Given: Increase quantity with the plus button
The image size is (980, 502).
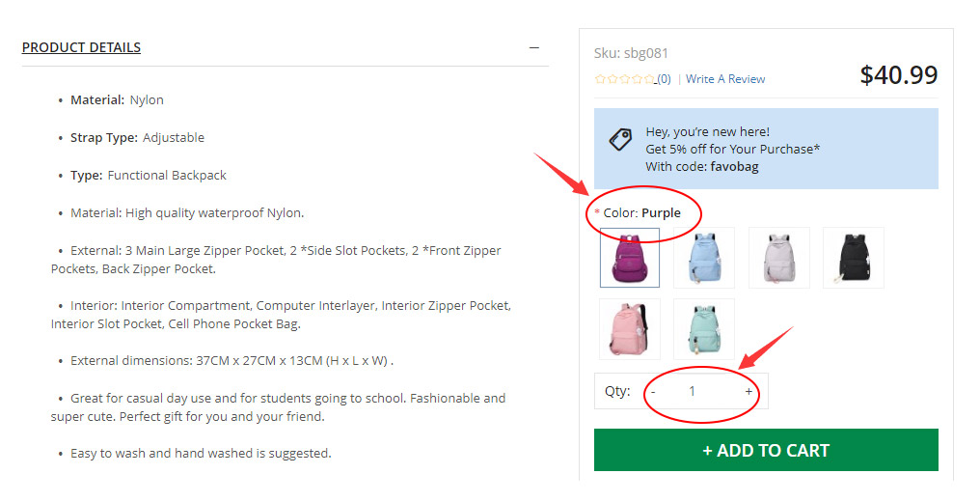Looking at the screenshot, I should tap(749, 392).
